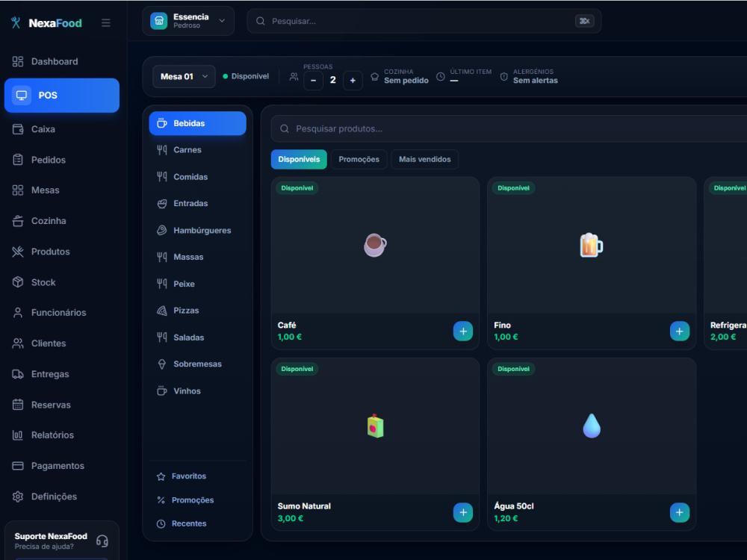Click the Disponível table status indicator

coord(246,76)
